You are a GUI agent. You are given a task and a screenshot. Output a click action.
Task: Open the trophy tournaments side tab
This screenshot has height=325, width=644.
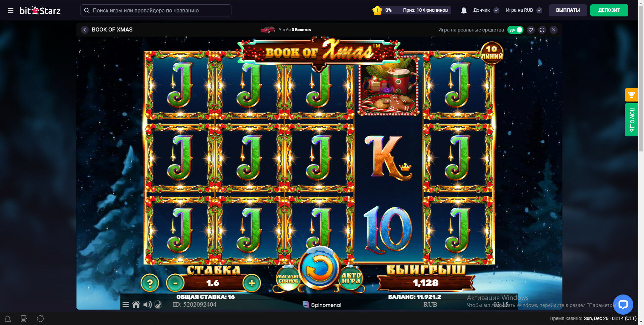pyautogui.click(x=631, y=95)
